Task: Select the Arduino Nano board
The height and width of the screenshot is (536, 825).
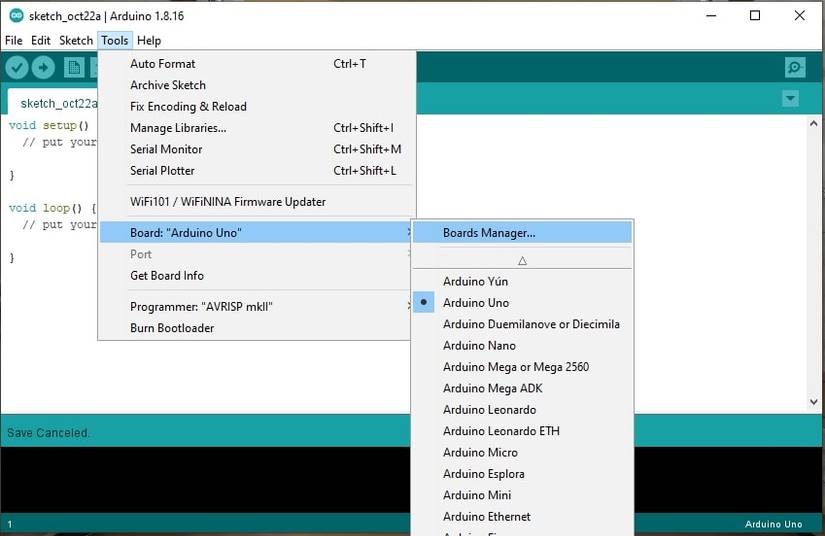Action: tap(522, 346)
